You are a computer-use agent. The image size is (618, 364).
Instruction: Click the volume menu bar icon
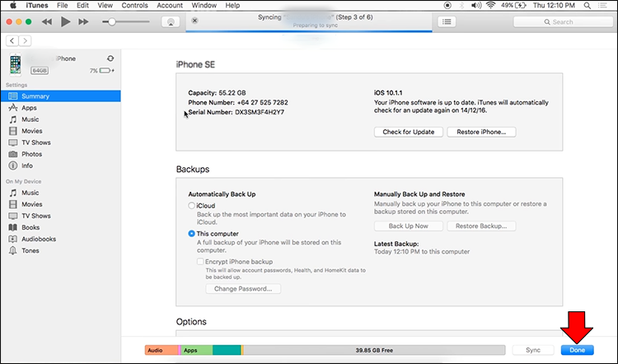click(476, 5)
